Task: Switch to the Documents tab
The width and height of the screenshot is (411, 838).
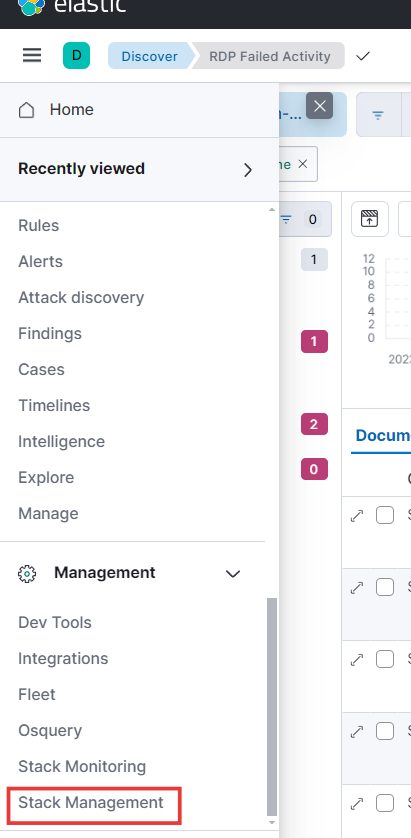Action: (382, 436)
